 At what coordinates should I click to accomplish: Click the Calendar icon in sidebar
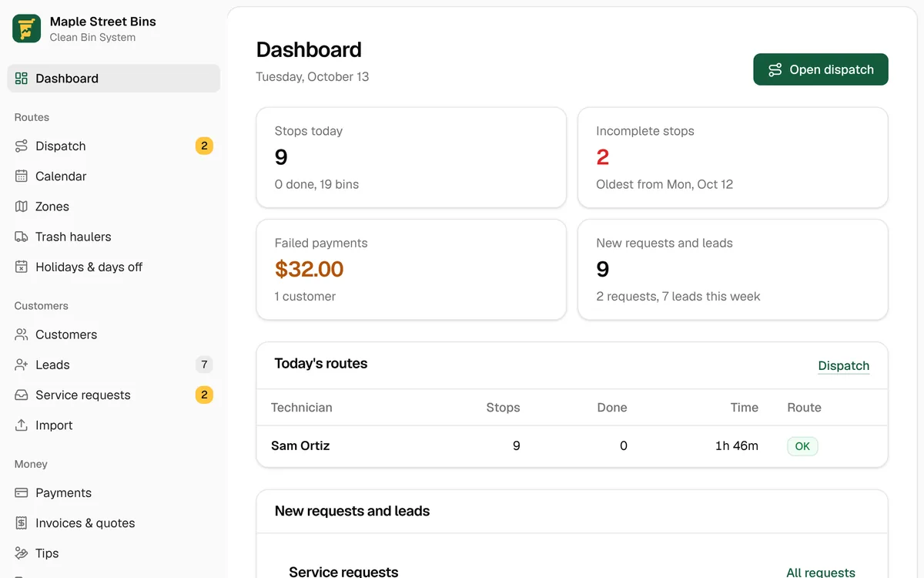(22, 176)
